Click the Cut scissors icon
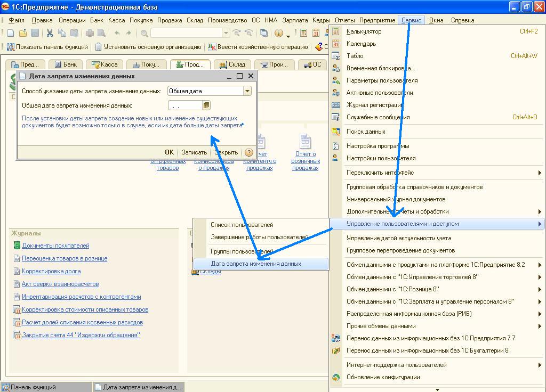This screenshot has height=392, width=546. click(x=50, y=33)
